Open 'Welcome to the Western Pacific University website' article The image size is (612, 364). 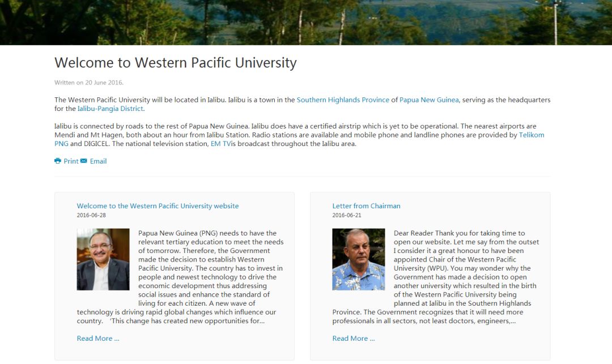tap(158, 205)
